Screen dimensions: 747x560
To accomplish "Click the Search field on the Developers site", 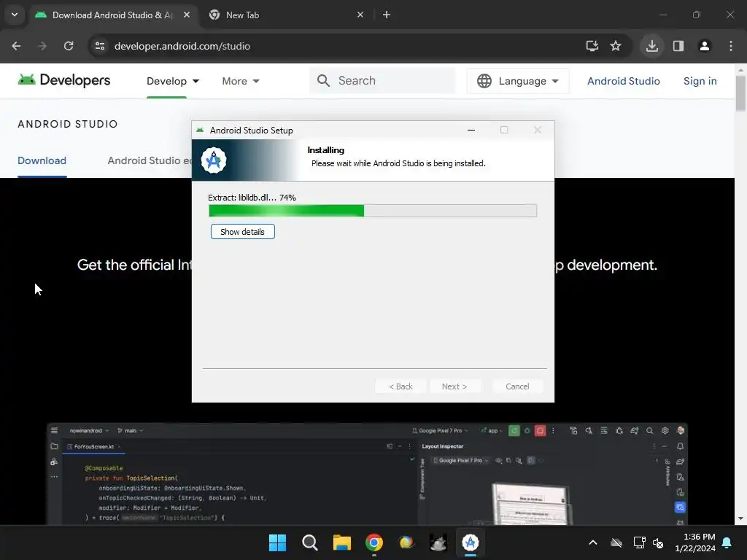I will point(382,80).
